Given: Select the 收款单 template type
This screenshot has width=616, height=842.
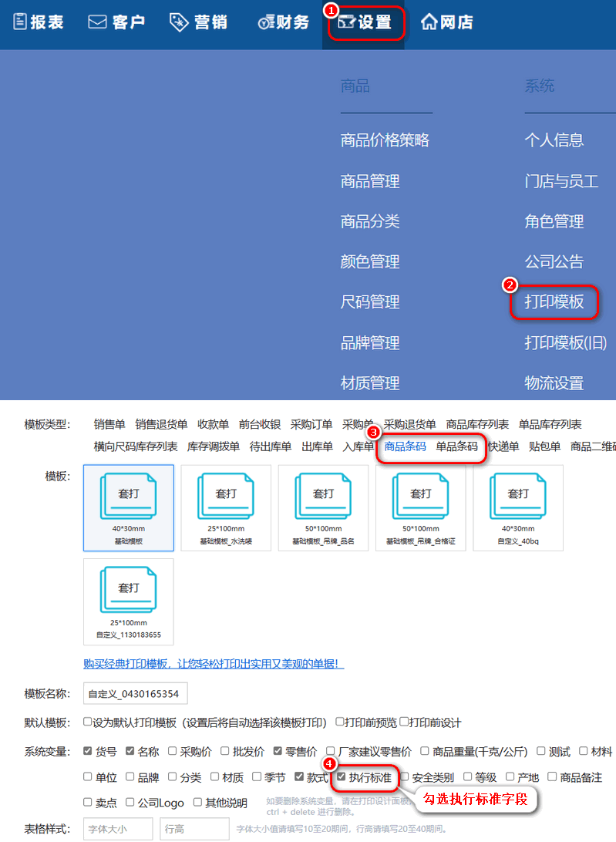Looking at the screenshot, I should (213, 424).
